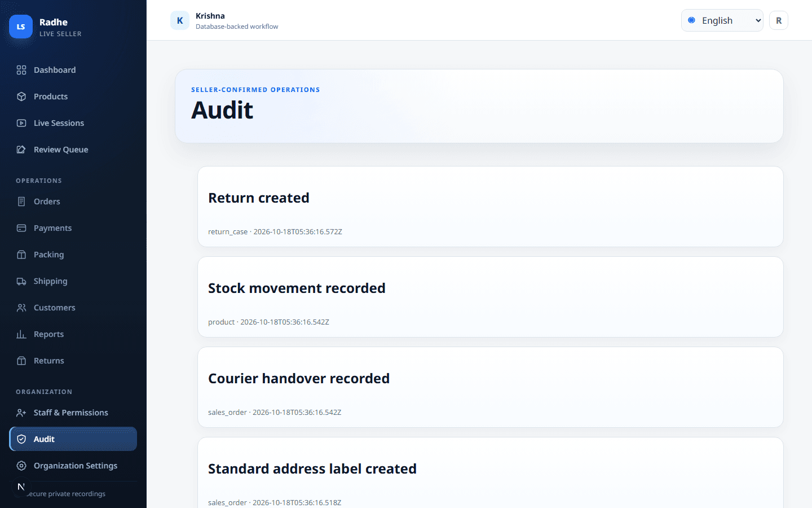Click the Radhe seller name
The height and width of the screenshot is (508, 812).
54,22
